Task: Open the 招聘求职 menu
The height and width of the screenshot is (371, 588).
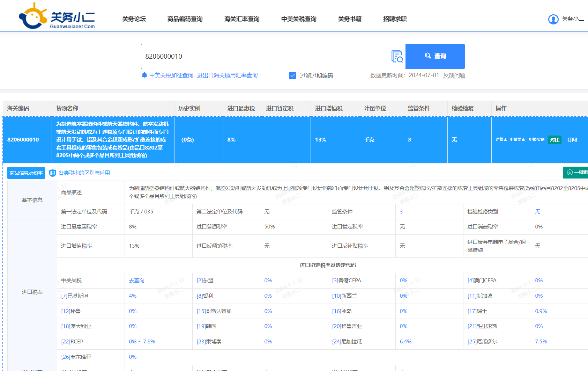Action: point(395,19)
